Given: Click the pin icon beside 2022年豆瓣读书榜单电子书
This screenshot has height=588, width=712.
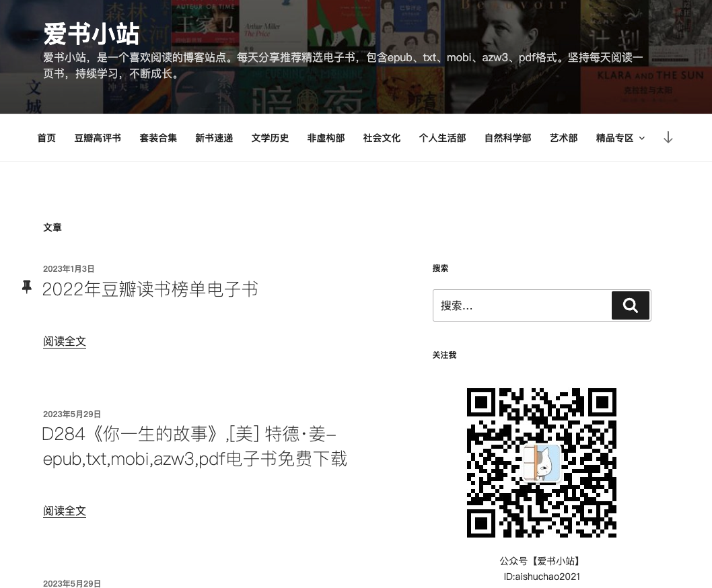Looking at the screenshot, I should click(27, 287).
